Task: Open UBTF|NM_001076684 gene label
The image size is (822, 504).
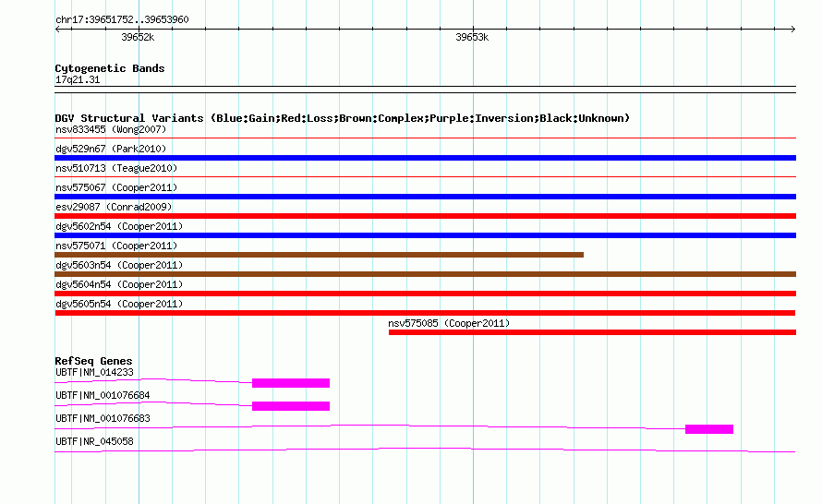Action: pos(103,396)
